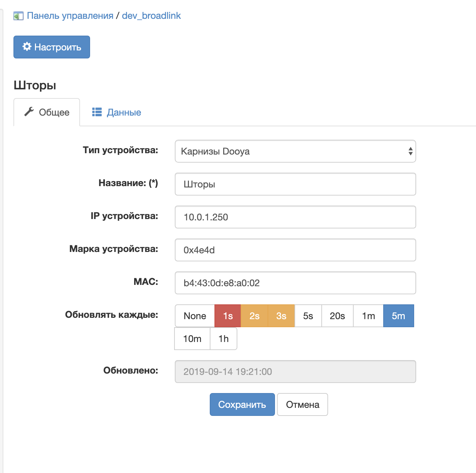Choose the 5m update interval
The image size is (476, 473).
click(398, 316)
